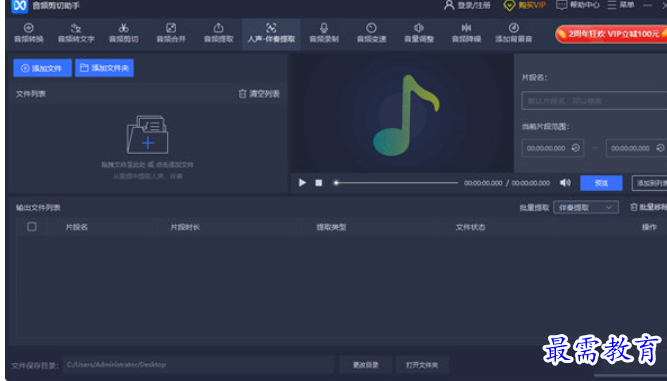Screen dimensions: 667x381
Task: Click 清空列表 clear list trash button
Action: point(259,94)
